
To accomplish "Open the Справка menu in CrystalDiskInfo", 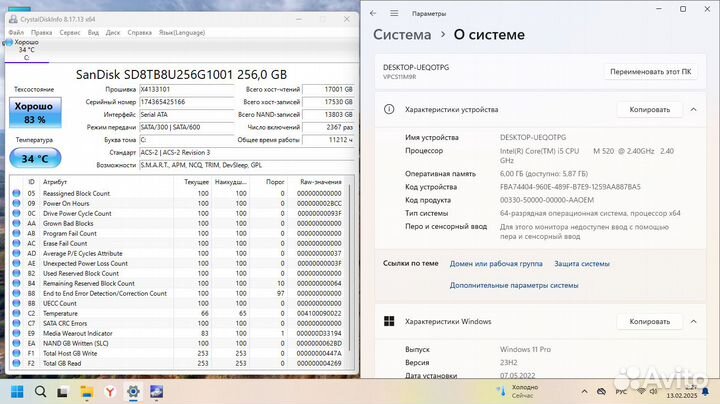I will click(140, 33).
